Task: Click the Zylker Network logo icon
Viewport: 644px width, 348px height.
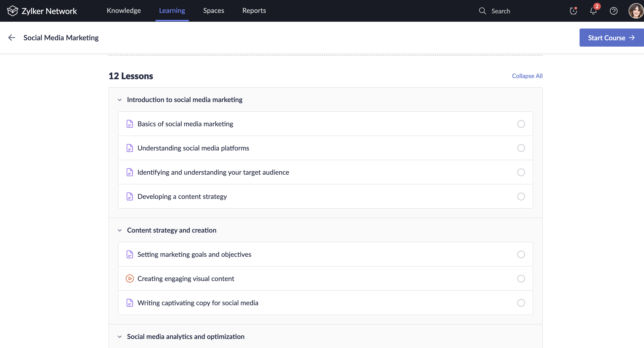Action: (12, 11)
